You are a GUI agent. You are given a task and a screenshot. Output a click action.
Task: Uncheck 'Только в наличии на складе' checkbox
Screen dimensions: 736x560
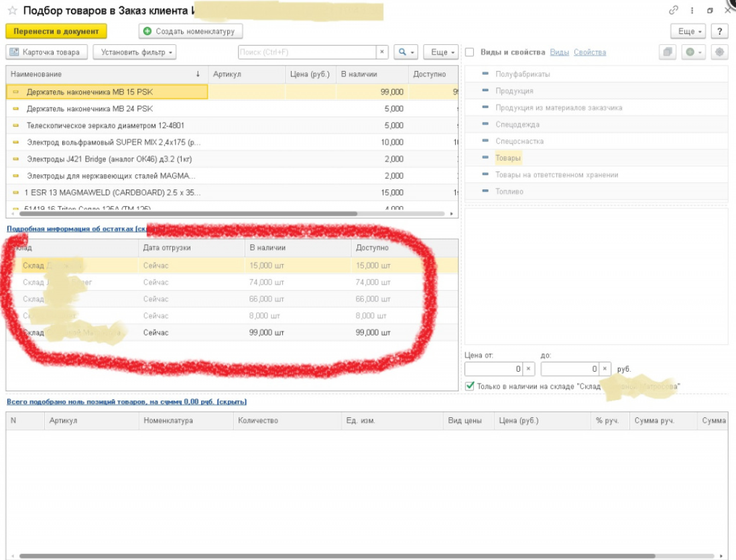click(470, 387)
